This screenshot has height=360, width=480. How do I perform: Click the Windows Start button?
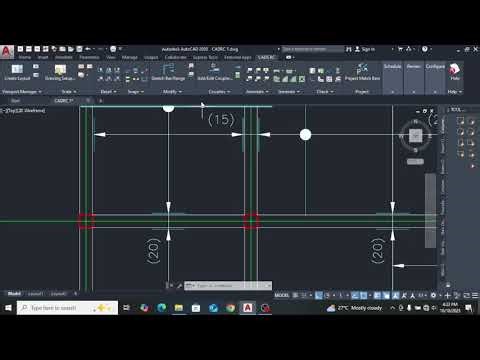pos(8,308)
